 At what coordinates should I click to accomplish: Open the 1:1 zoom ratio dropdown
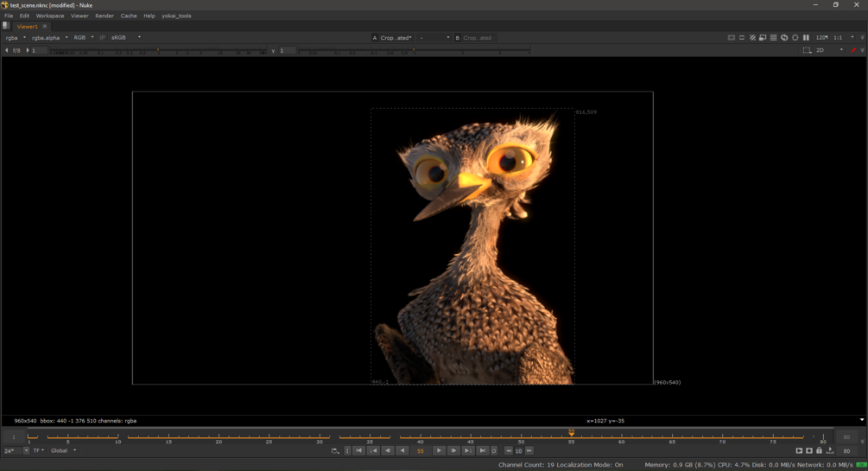click(844, 38)
